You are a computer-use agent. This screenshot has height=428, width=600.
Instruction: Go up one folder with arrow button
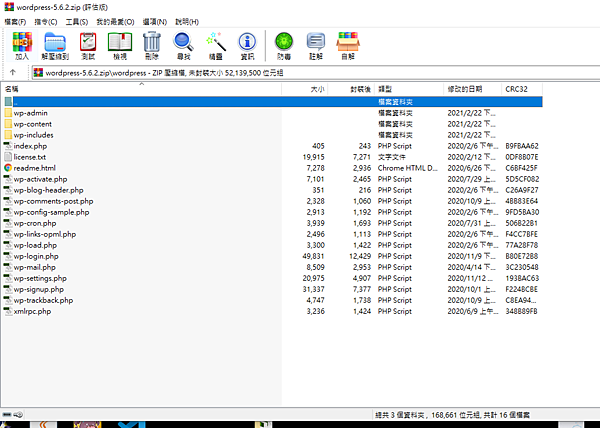(x=13, y=72)
